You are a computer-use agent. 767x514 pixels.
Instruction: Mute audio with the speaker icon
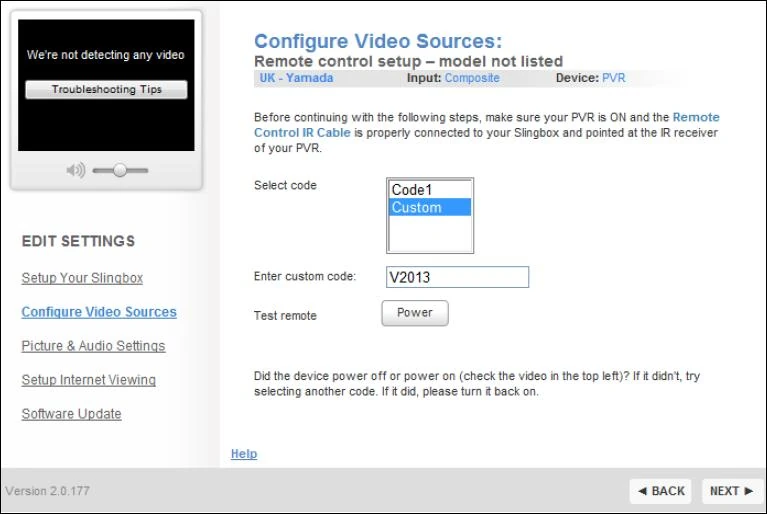pos(76,170)
